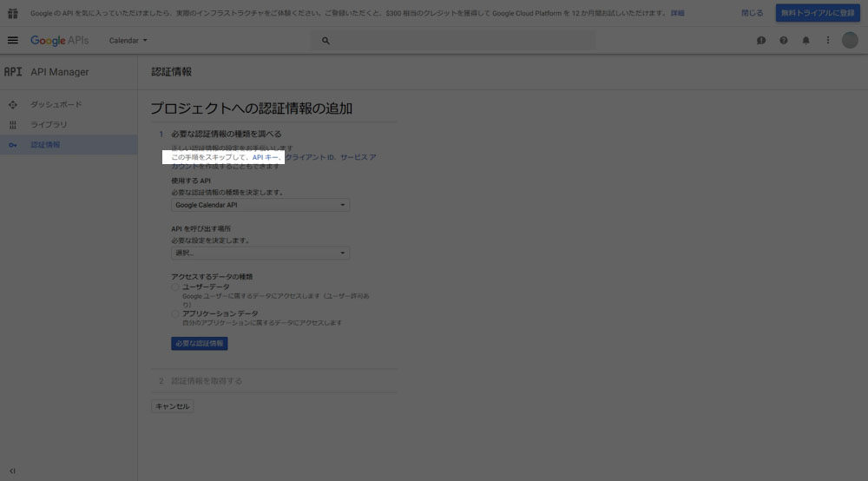Image resolution: width=868 pixels, height=481 pixels.
Task: Click the API キー link
Action: pyautogui.click(x=265, y=157)
